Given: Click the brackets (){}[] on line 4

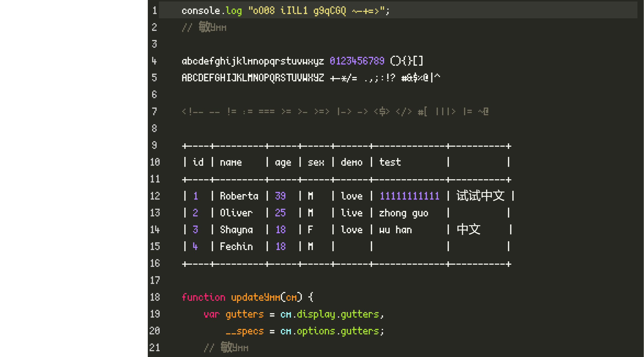Looking at the screenshot, I should [x=407, y=61].
